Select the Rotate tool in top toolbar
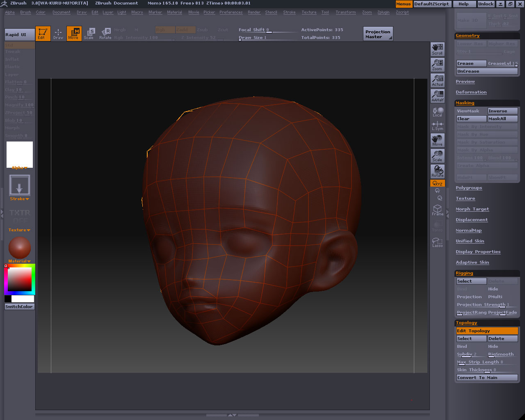Screen dimensions: 525x420 (x=105, y=34)
